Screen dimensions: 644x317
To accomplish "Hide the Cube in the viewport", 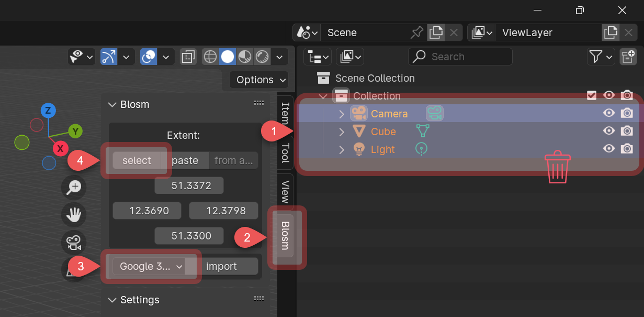I will pos(608,131).
